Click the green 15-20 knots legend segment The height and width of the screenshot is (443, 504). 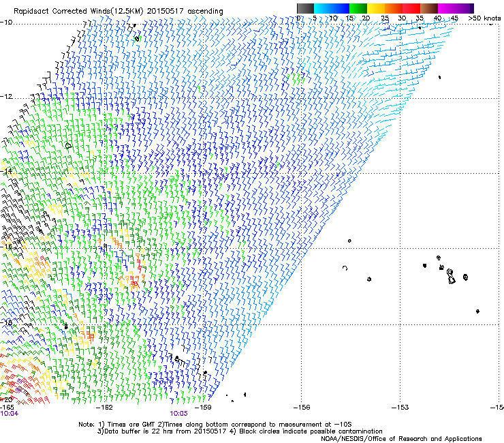358,8
